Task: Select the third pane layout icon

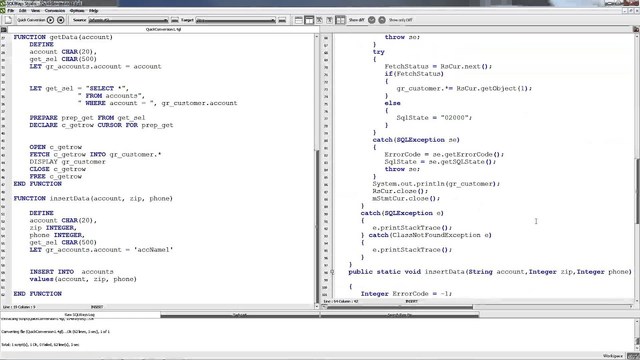Action: pos(319,20)
